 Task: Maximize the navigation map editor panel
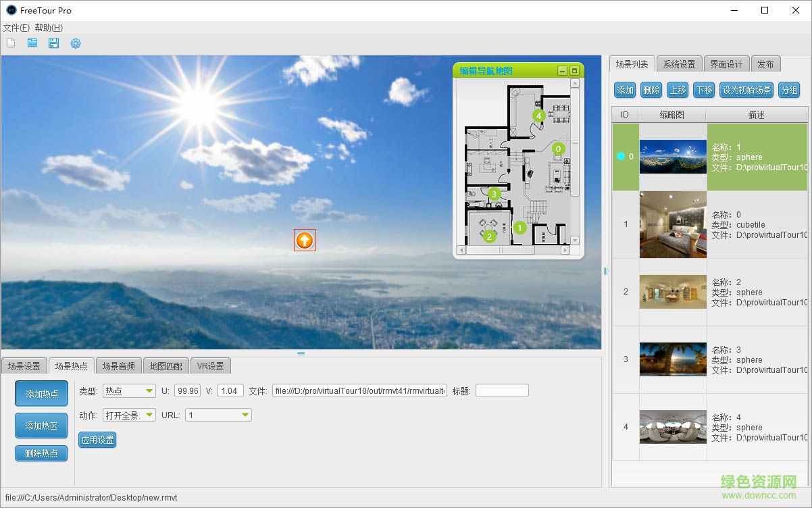point(574,71)
